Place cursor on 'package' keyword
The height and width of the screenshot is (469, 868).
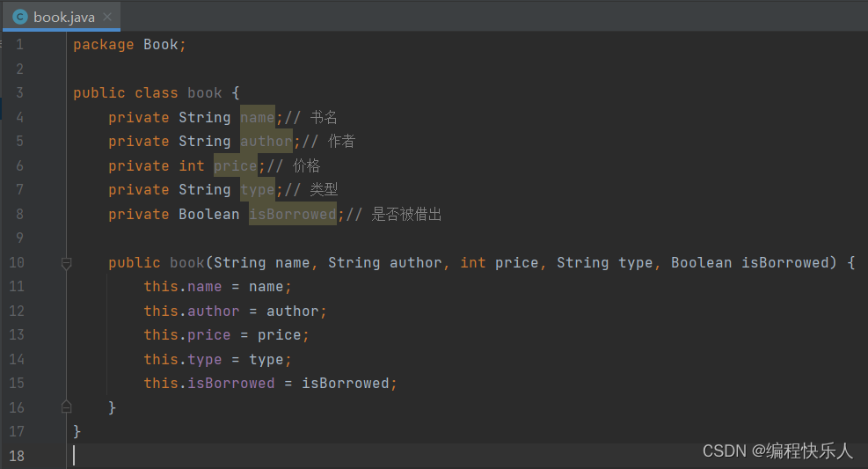click(104, 44)
